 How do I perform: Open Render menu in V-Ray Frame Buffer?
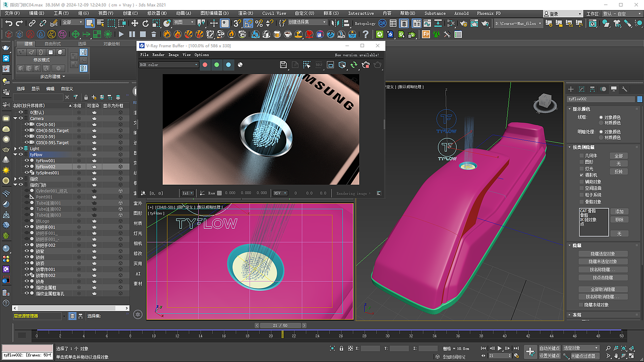pyautogui.click(x=158, y=55)
